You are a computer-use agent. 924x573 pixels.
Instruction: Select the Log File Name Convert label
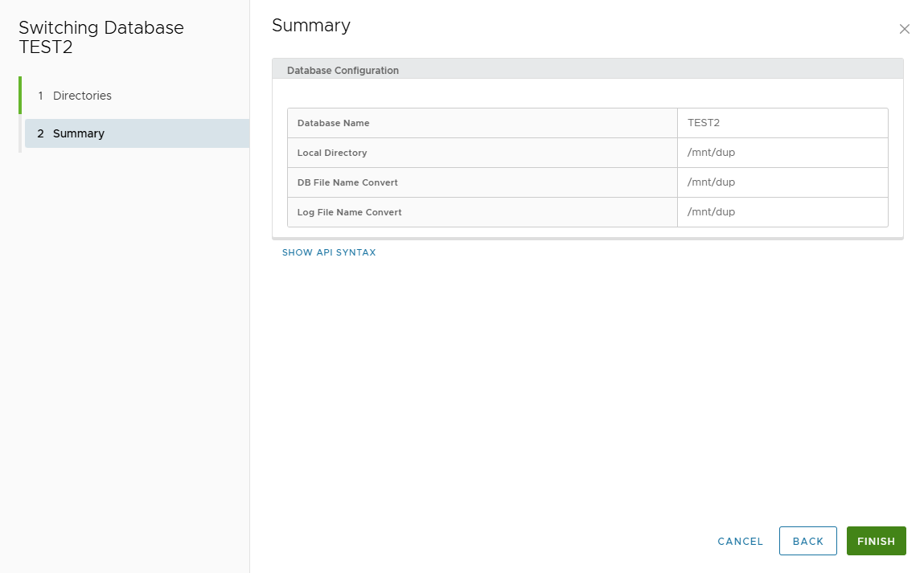click(349, 212)
